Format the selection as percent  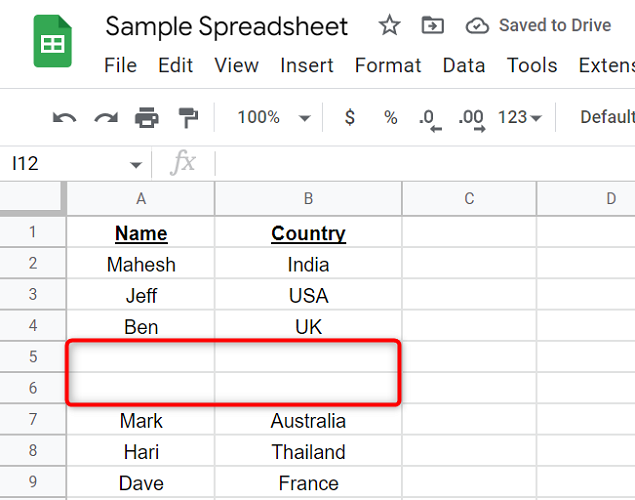(x=390, y=117)
